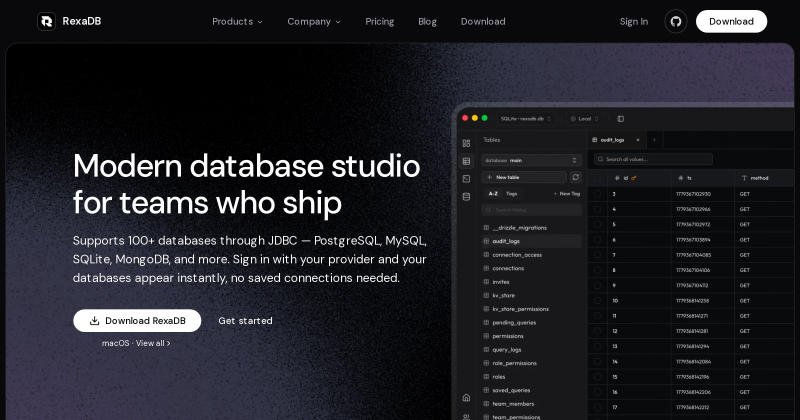800x420 pixels.
Task: Click Sign In link
Action: pyautogui.click(x=634, y=21)
